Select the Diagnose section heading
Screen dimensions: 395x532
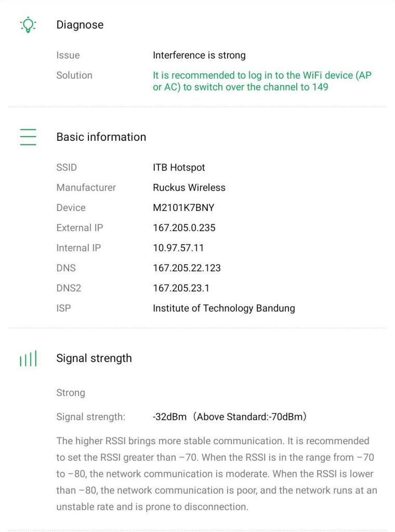pyautogui.click(x=80, y=24)
